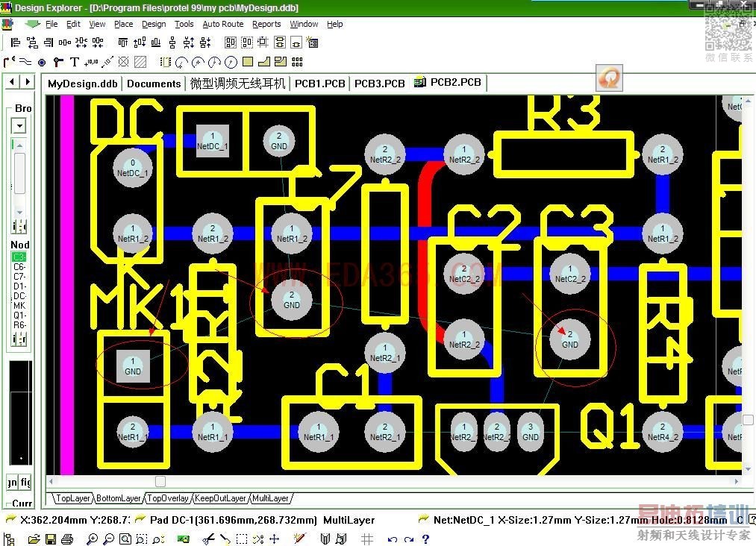Select the place dimension tool
The width and height of the screenshot is (756, 546).
coord(107,62)
